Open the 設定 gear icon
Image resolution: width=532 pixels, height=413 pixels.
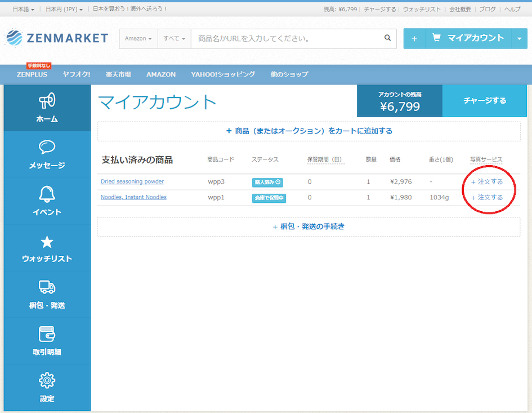coord(47,380)
